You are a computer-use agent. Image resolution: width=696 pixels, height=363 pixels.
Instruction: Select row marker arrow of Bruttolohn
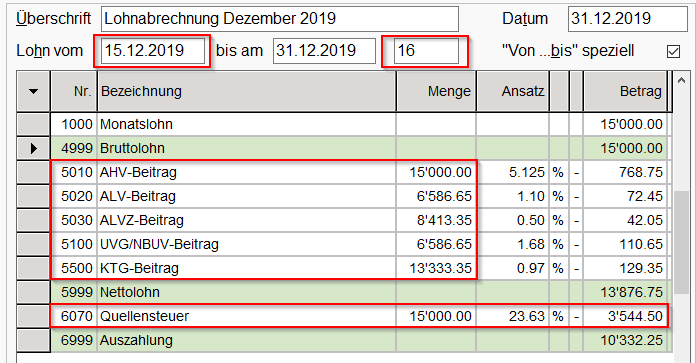tap(33, 148)
